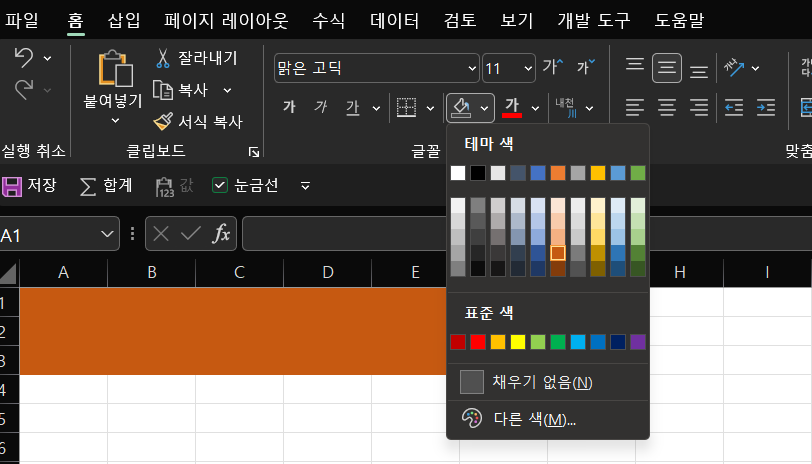Click the text orientation icon
The image size is (812, 464).
[x=734, y=67]
